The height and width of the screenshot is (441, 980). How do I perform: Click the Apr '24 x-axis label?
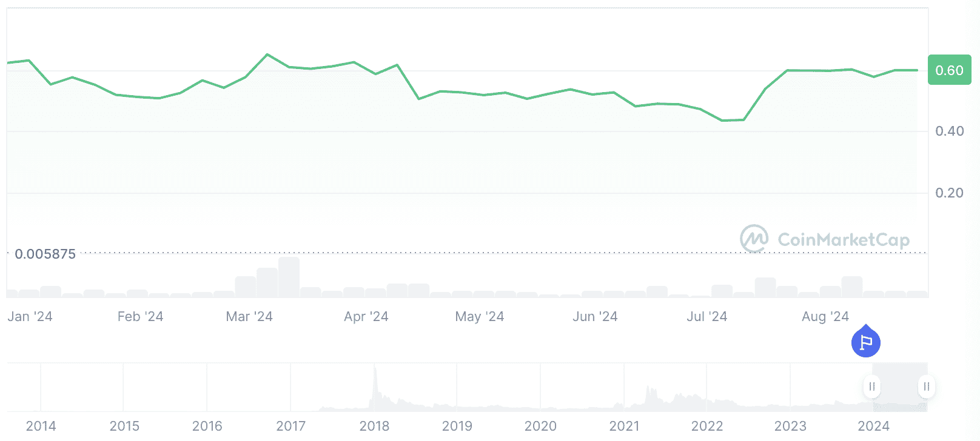click(x=366, y=317)
